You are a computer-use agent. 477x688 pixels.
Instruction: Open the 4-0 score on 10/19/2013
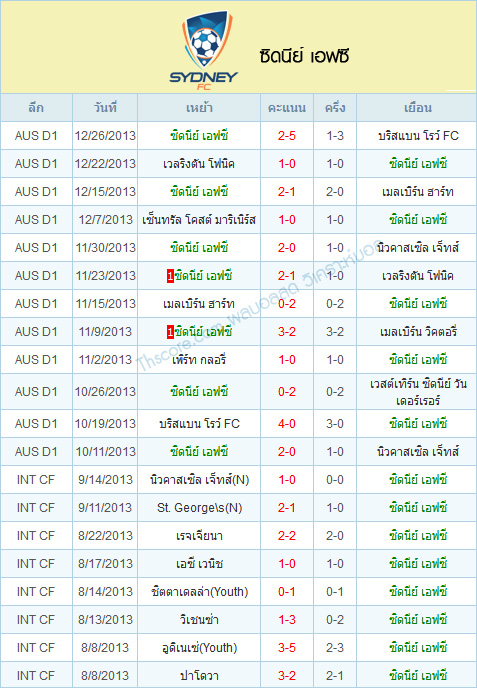[287, 424]
